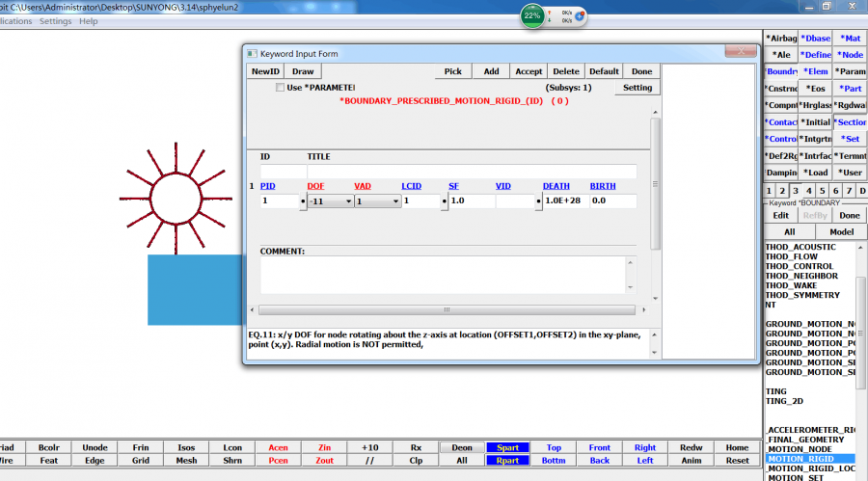The width and height of the screenshot is (868, 481).
Task: Switch to the Front view
Action: pos(599,447)
